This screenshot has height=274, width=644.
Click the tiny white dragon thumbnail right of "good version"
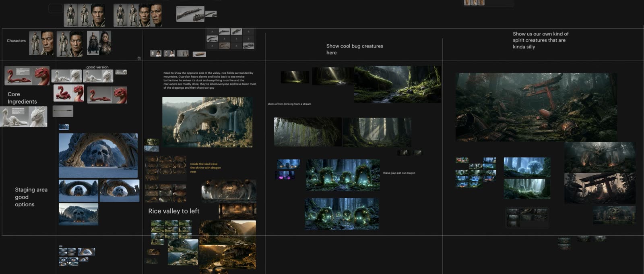pyautogui.click(x=121, y=72)
